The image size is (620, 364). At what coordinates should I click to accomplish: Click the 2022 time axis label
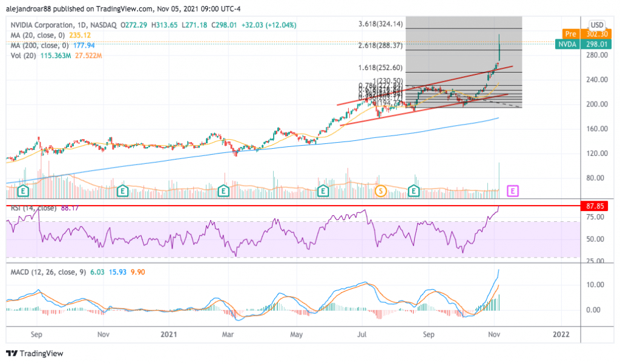[x=561, y=334]
